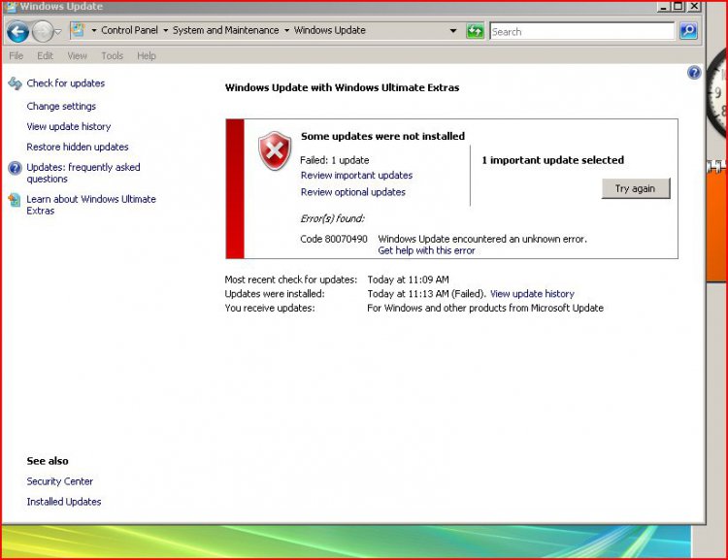Click the Windows Update title bar icon
The height and width of the screenshot is (560, 728).
(11, 7)
